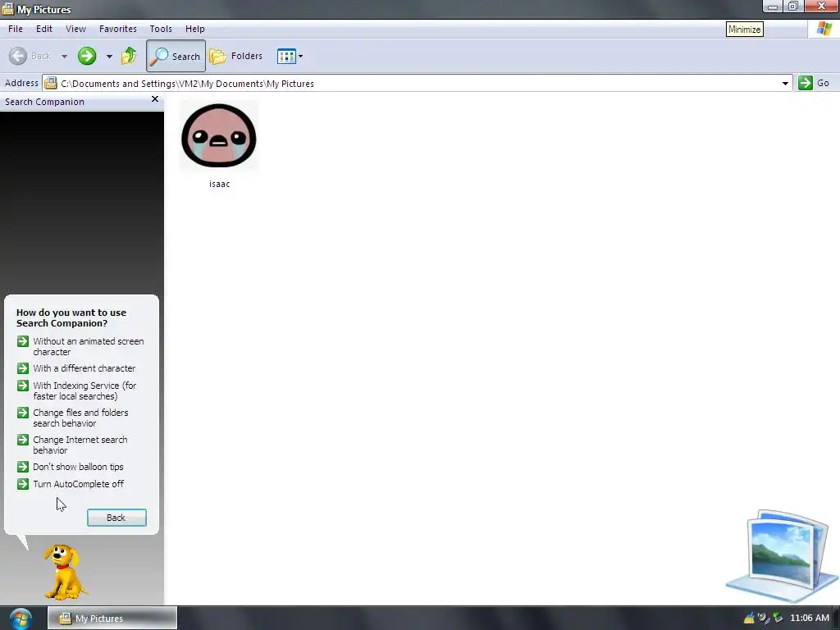Click the Back navigation arrow icon
The image size is (840, 630).
click(x=18, y=56)
